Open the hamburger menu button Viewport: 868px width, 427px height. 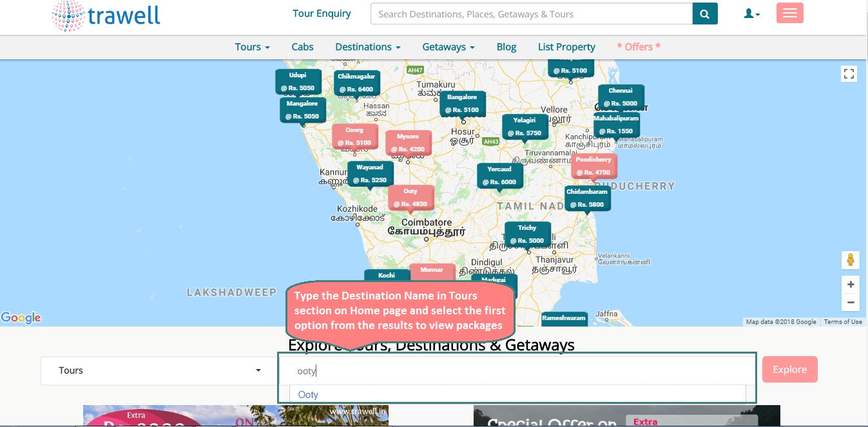[x=790, y=14]
